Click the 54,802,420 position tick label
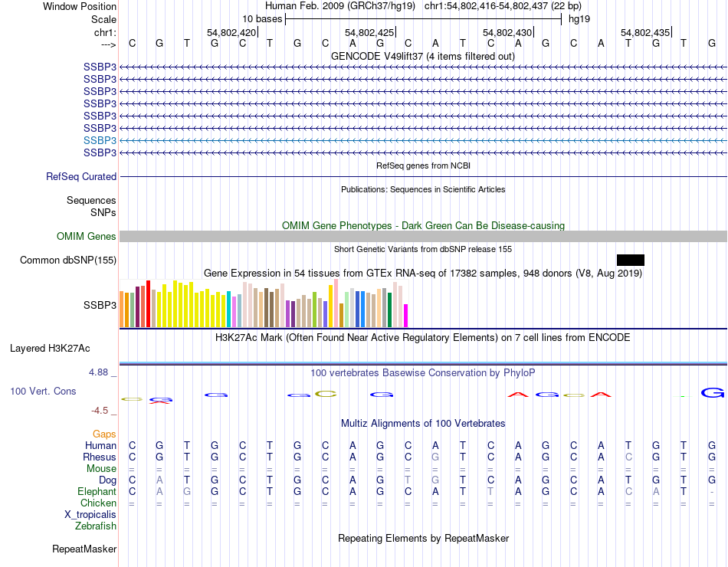Screen dimensions: 728x567 [231, 32]
